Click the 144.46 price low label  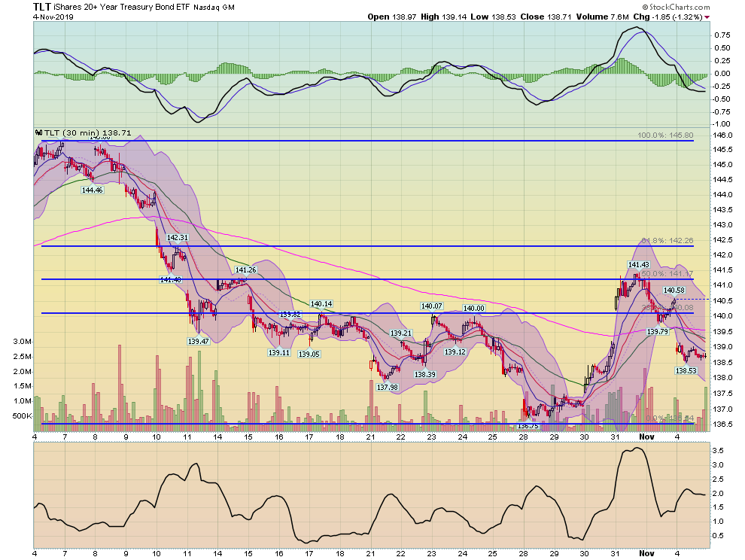click(92, 190)
